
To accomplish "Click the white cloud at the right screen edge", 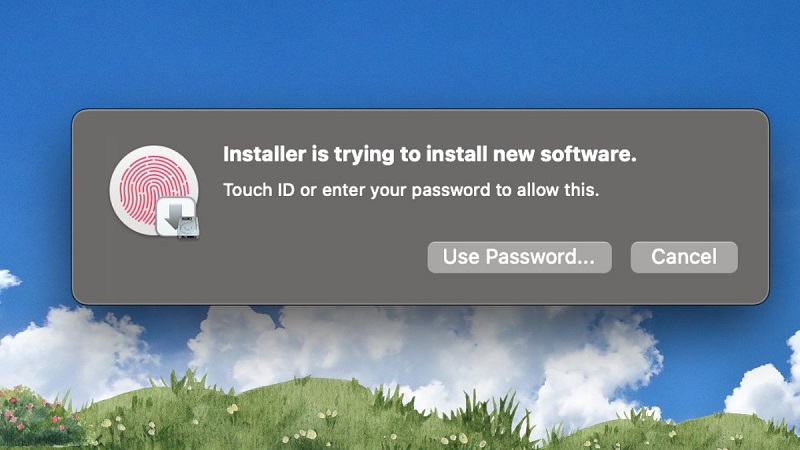I will click(x=765, y=383).
